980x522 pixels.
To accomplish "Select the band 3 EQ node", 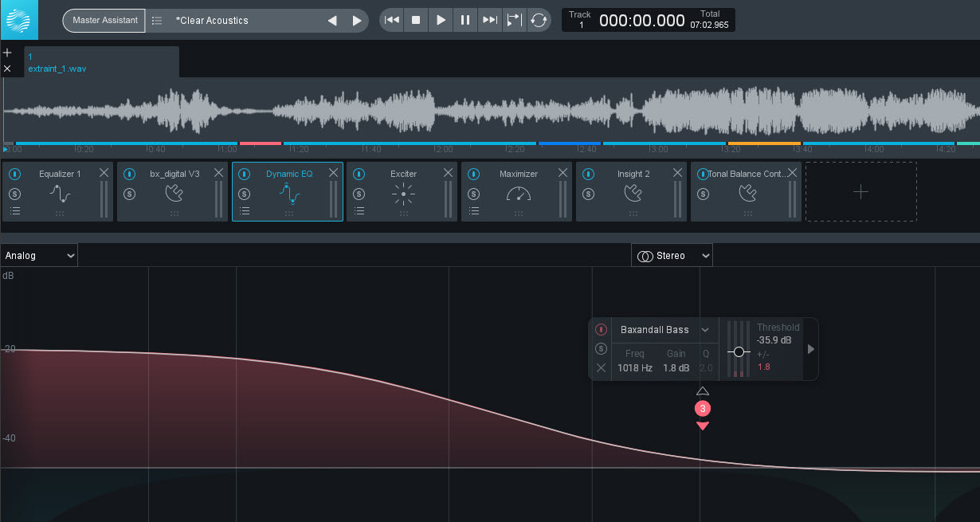I will click(x=702, y=408).
